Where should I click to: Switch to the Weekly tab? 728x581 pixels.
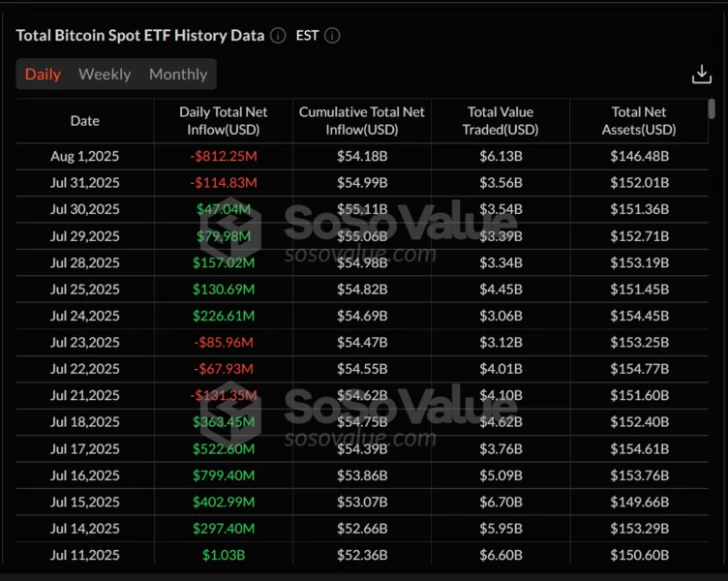[x=105, y=74]
